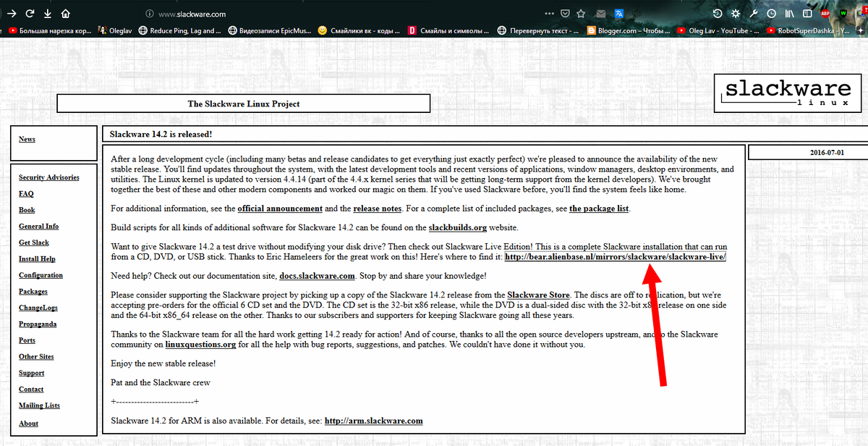Open the Видеозаписи EpicMus bookmark

tap(271, 31)
